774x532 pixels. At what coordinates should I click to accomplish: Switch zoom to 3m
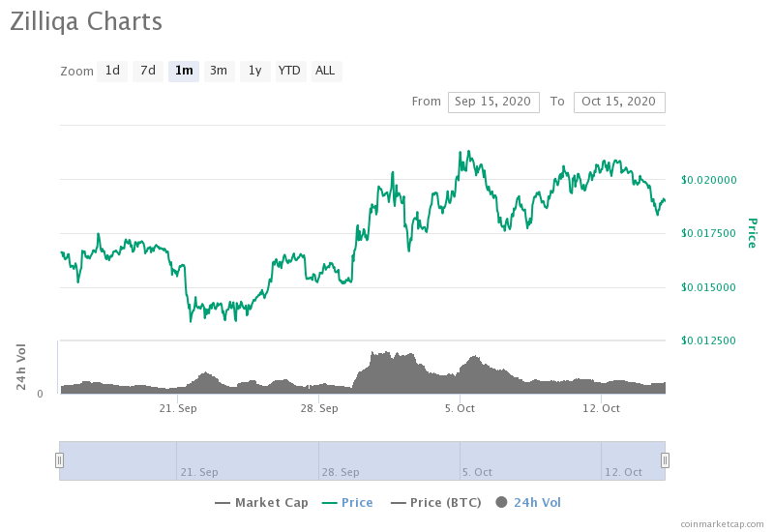[219, 71]
